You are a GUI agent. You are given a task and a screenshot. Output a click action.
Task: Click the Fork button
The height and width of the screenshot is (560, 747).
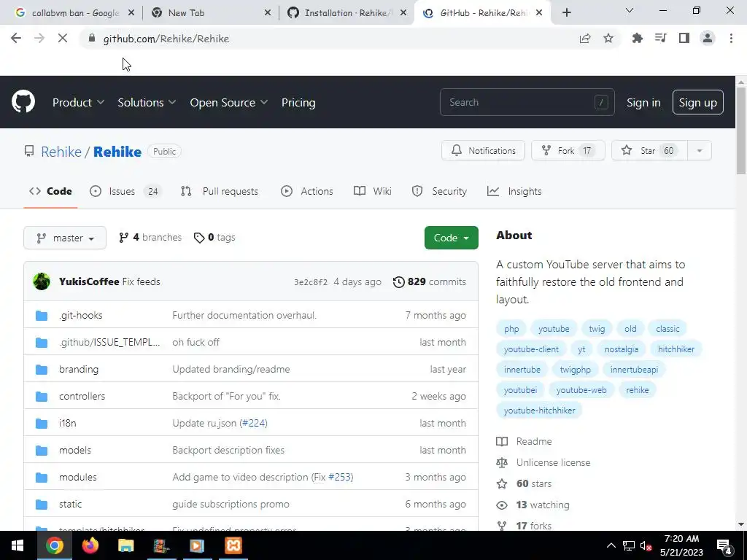coord(568,150)
